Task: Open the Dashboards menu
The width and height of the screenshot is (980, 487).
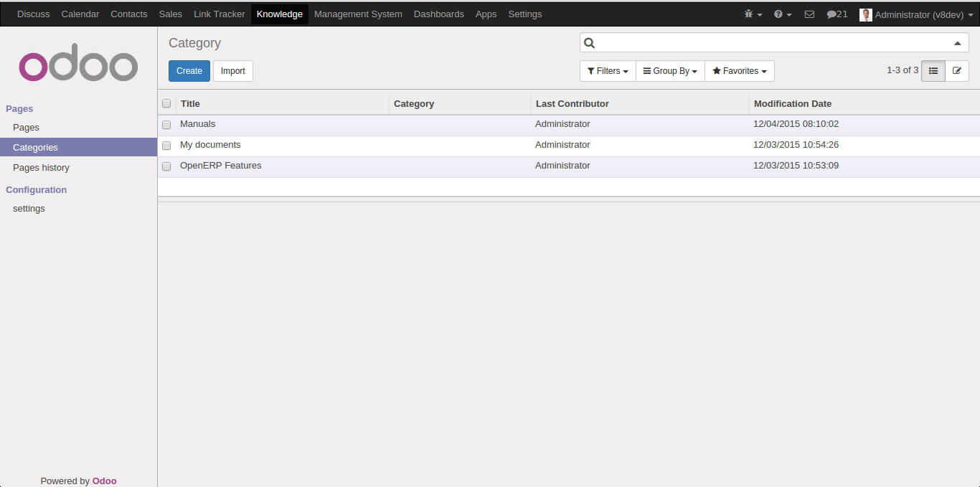Action: tap(438, 14)
